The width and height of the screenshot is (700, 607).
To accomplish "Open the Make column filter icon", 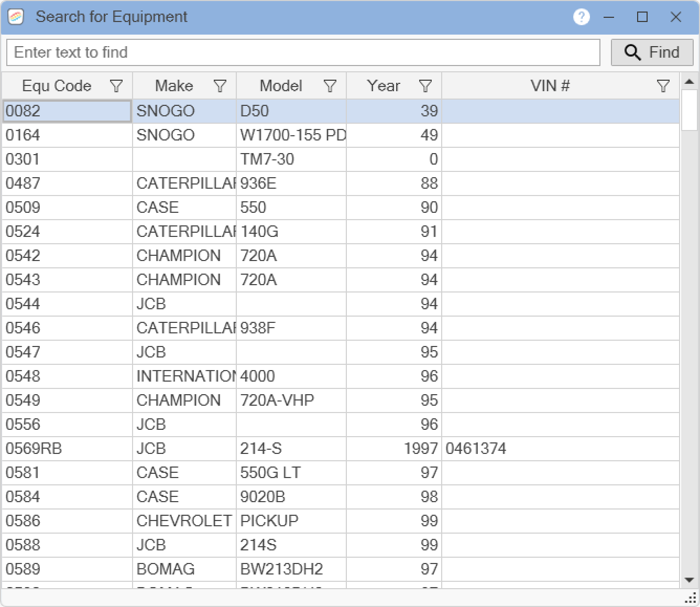I will 220,86.
